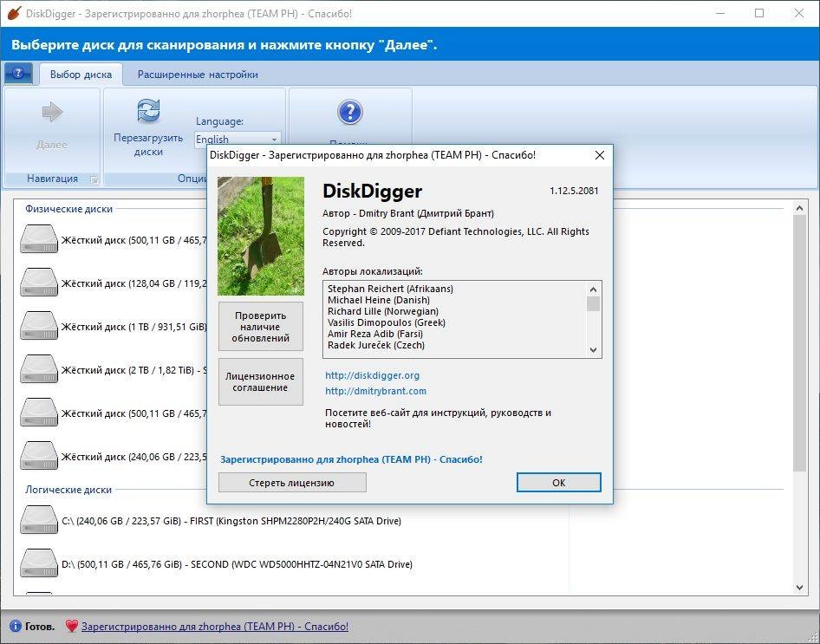Click the localization list scroll-up arrow
820x644 pixels.
pos(593,289)
